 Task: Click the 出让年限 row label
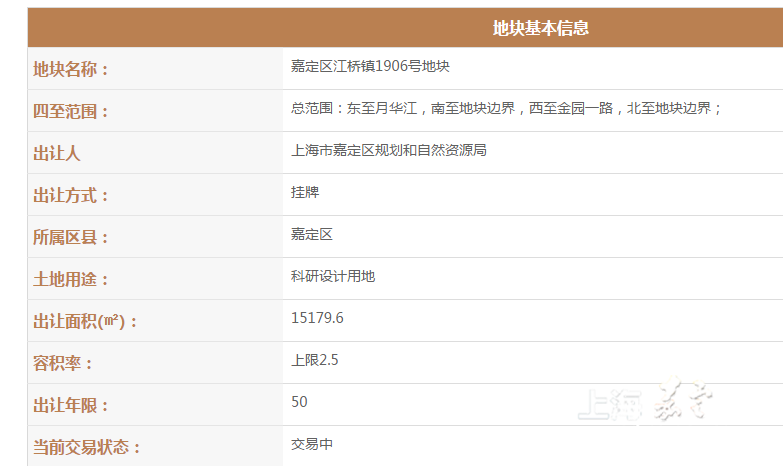(71, 406)
